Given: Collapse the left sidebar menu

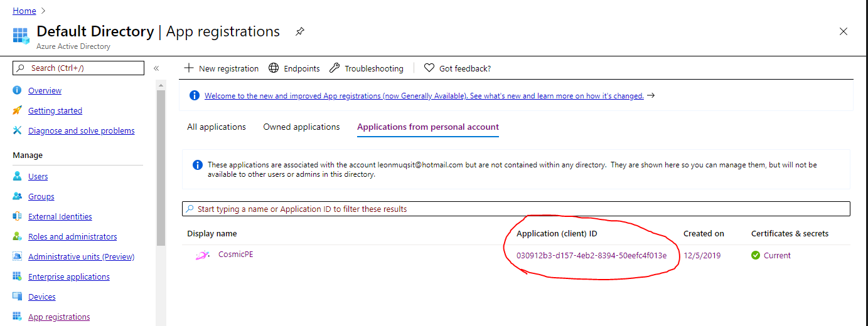Looking at the screenshot, I should [156, 68].
